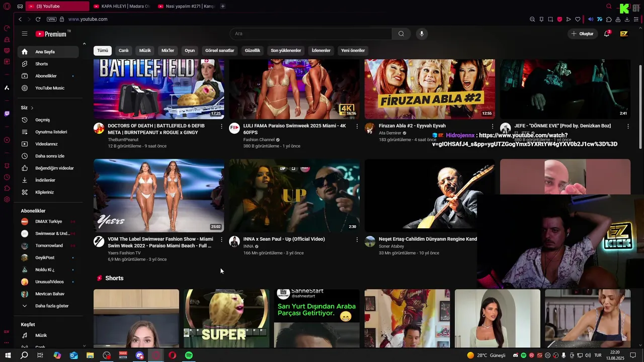Open GeyikPost subscription channel
Image resolution: width=644 pixels, height=362 pixels.
[48, 257]
